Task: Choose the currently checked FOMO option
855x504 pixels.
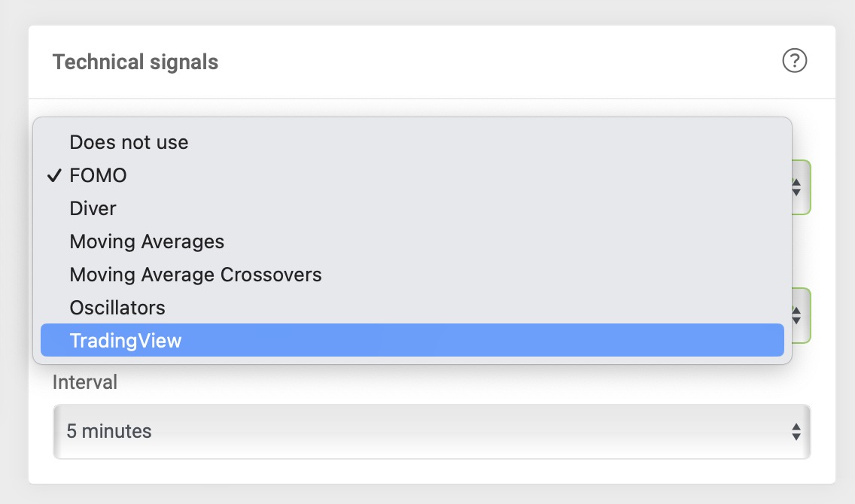Action: tap(412, 175)
